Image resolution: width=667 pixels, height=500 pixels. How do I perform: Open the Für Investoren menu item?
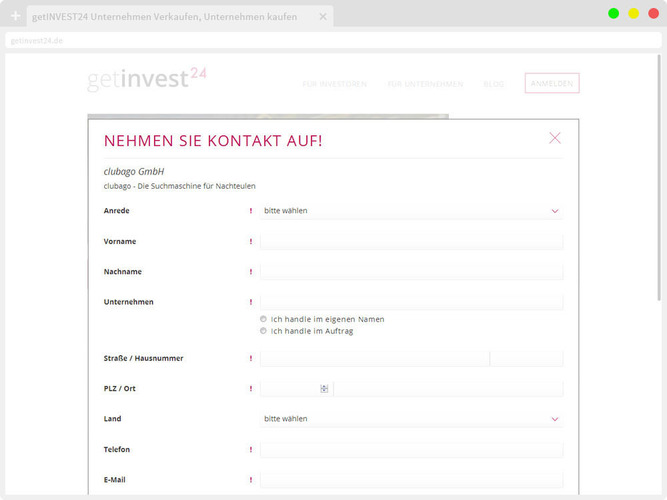334,84
